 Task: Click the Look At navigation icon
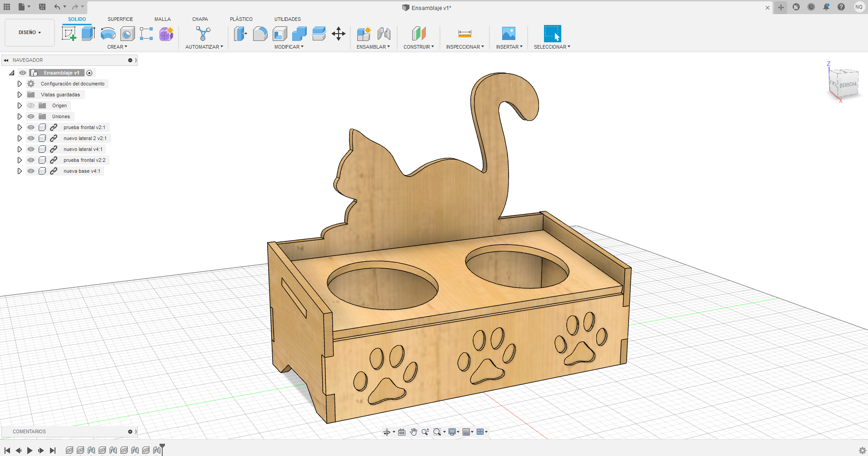[x=402, y=432]
